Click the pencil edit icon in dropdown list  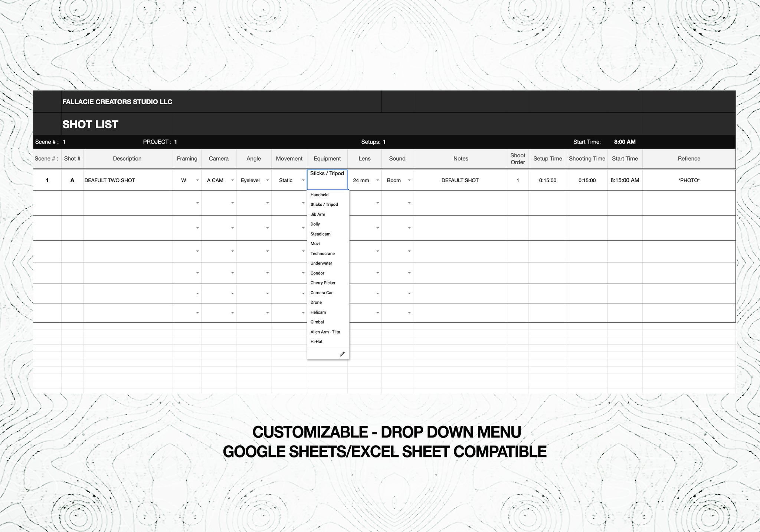pyautogui.click(x=342, y=354)
